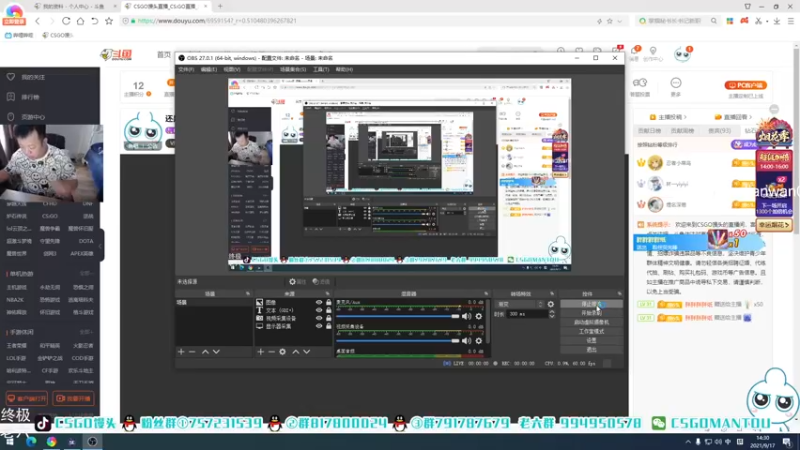Image resolution: width=800 pixels, height=450 pixels.
Task: Open source properties gear in Sources toolbar
Action: coord(283,352)
